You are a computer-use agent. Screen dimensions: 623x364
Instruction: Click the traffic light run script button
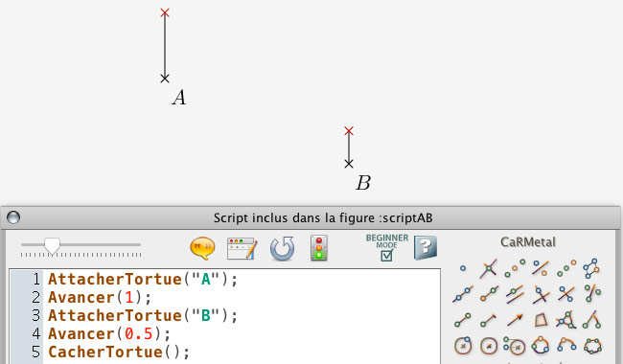tap(319, 248)
